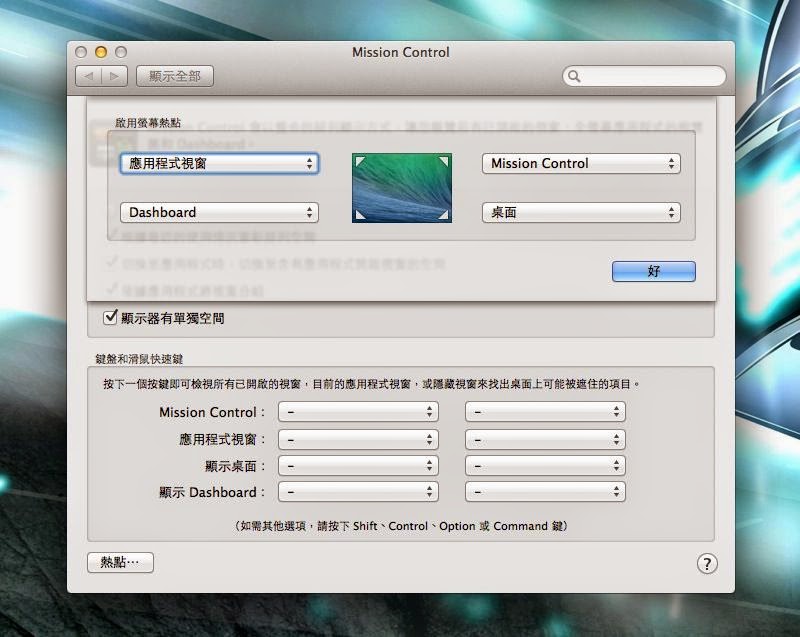
Task: Go back with the left arrow button
Action: pos(89,77)
